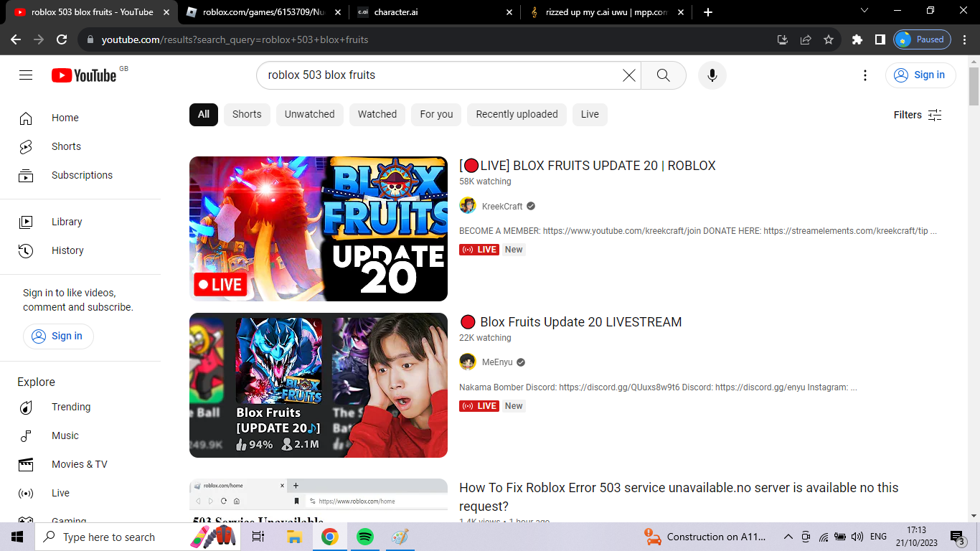This screenshot has width=980, height=551.
Task: Select the Recently uploaded filter chip
Action: [517, 114]
